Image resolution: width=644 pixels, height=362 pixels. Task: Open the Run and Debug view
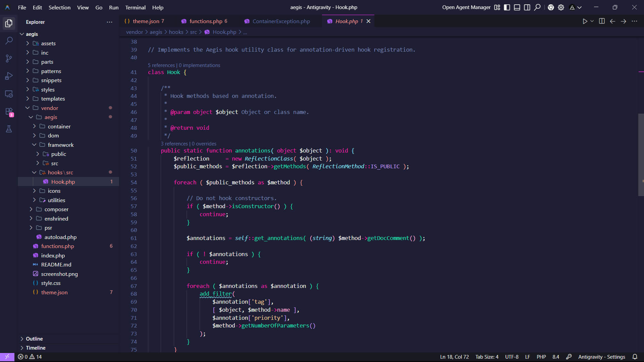pyautogui.click(x=9, y=76)
